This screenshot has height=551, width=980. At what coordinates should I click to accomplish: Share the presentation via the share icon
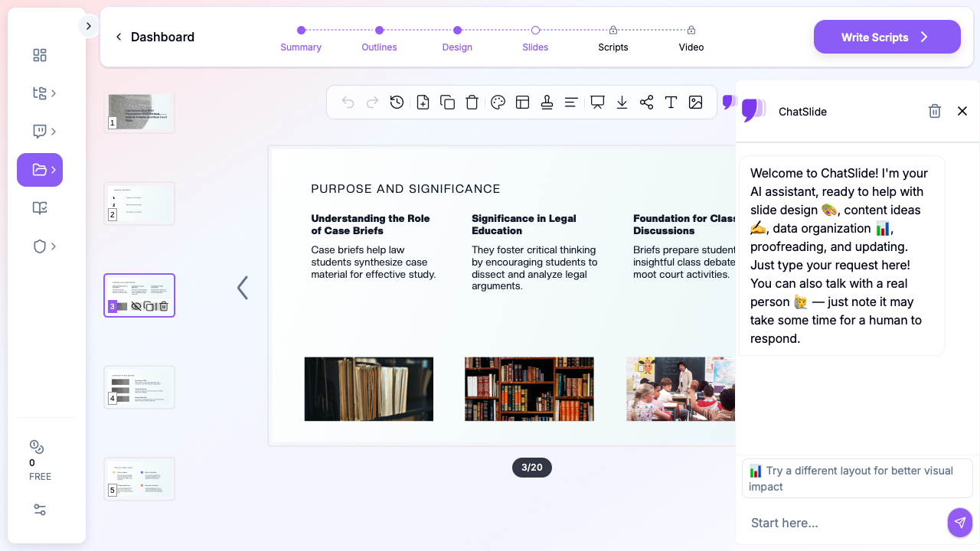click(646, 103)
